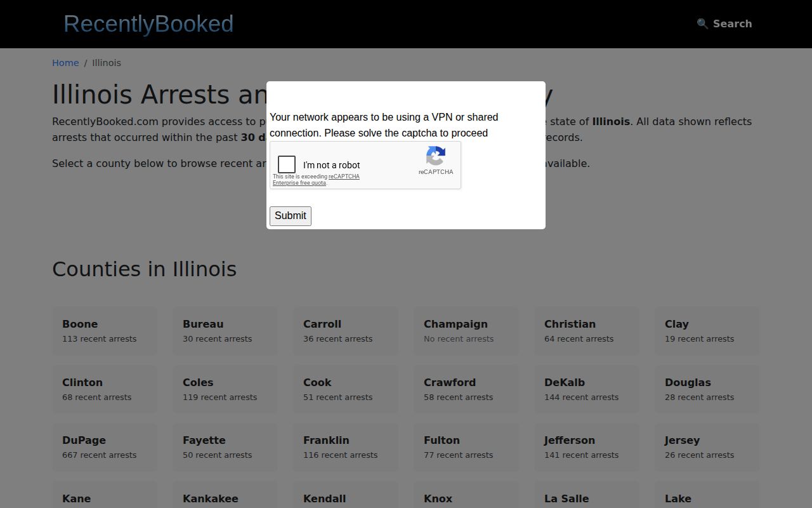Select the Christian county card
This screenshot has height=508, width=812.
point(587,331)
